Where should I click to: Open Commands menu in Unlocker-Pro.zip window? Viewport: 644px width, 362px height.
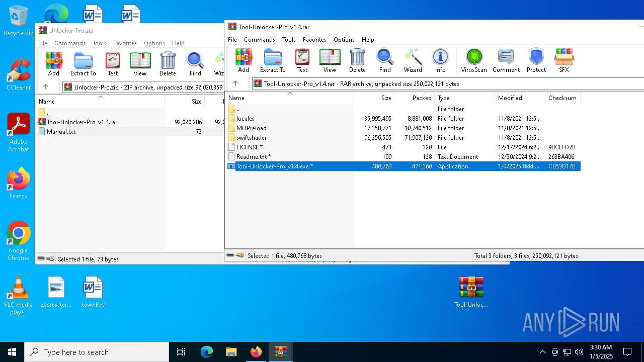tap(70, 43)
